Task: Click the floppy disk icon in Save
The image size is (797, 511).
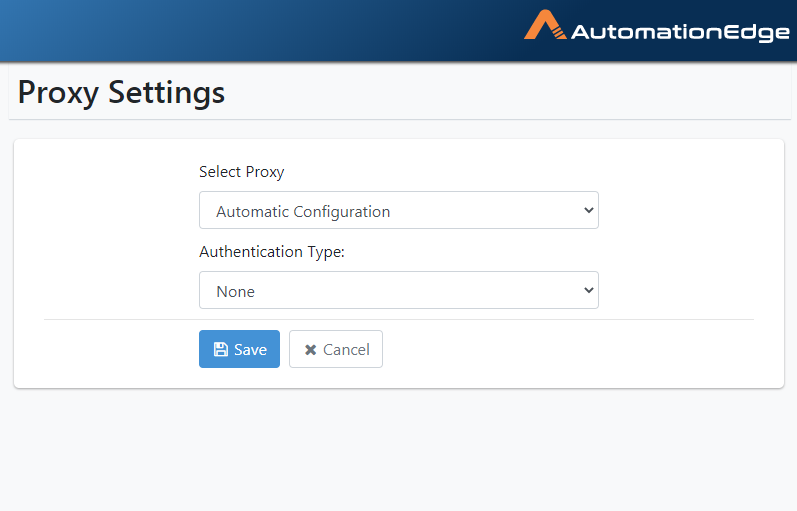Action: (221, 349)
